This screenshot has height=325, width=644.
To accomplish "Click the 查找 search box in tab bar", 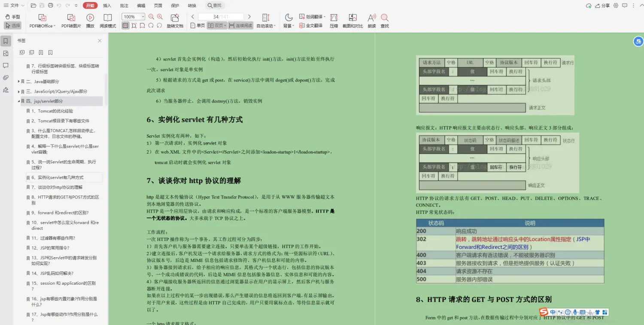I will point(215,6).
